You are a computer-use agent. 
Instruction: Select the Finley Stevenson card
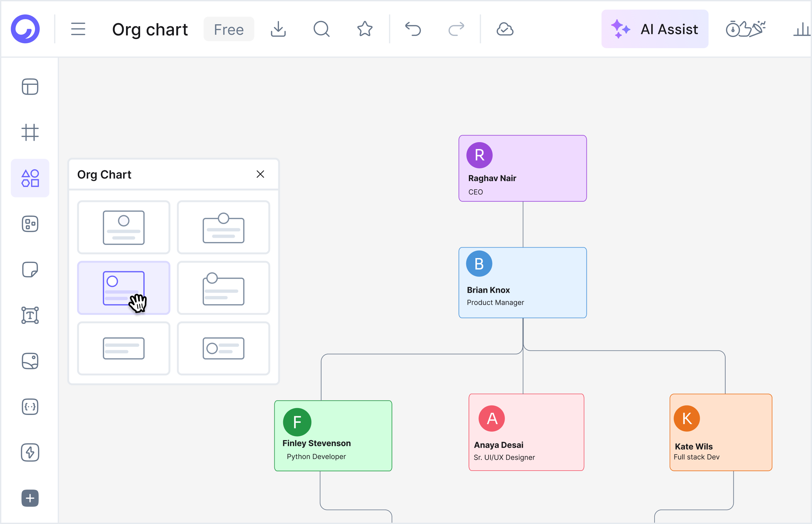(333, 436)
